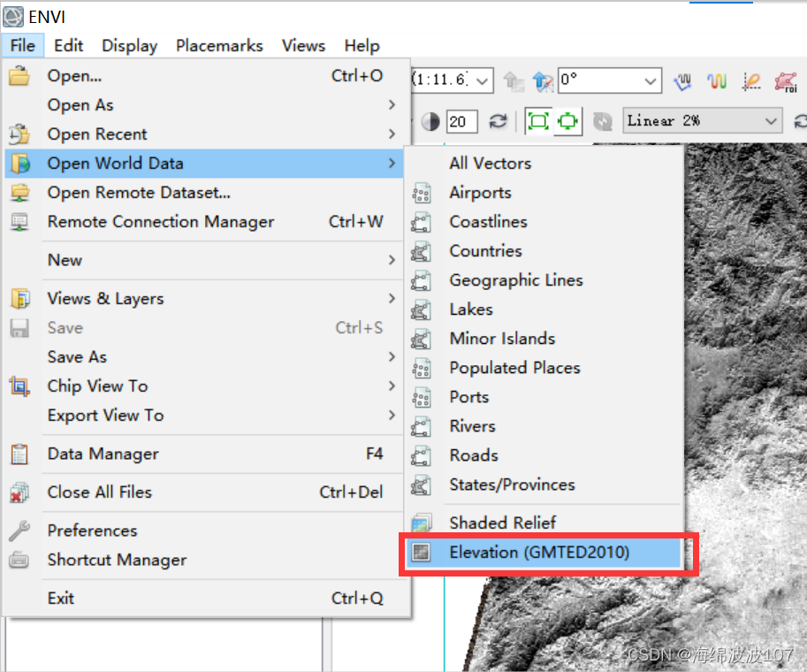This screenshot has width=807, height=672.
Task: Select Geographic Lines
Action: coord(544,280)
